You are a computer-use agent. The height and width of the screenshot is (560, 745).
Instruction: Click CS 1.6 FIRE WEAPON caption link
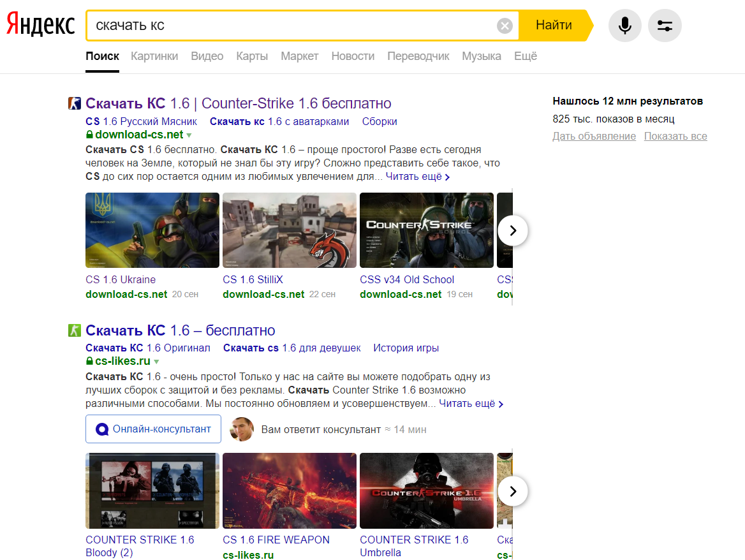[x=276, y=540]
